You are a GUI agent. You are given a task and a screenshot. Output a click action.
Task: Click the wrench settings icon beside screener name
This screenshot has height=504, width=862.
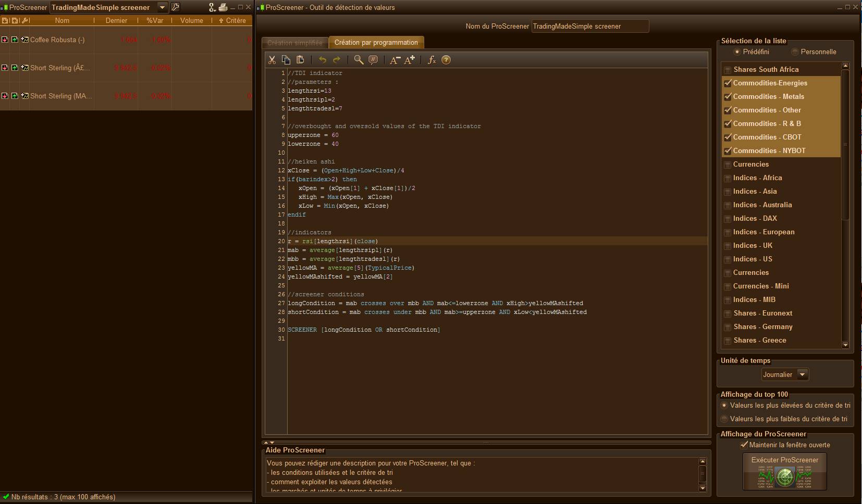pyautogui.click(x=176, y=7)
